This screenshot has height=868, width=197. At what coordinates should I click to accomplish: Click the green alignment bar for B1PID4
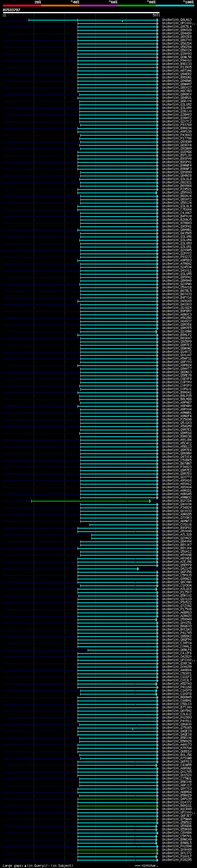click(91, 501)
